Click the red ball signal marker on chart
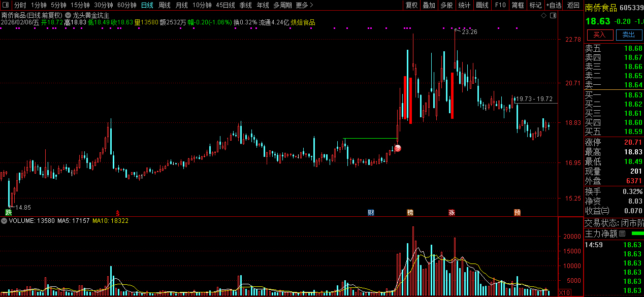Screen dimensions: 644x297 [x=398, y=148]
